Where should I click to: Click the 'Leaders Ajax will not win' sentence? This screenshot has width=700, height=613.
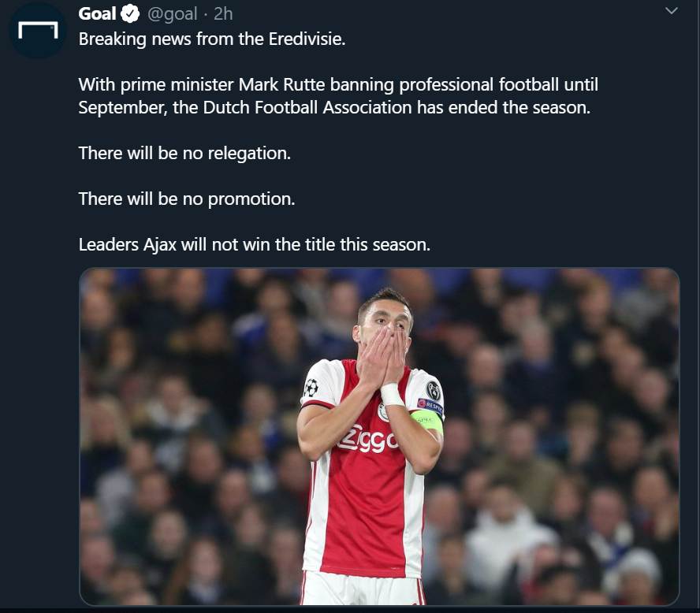pyautogui.click(x=254, y=244)
